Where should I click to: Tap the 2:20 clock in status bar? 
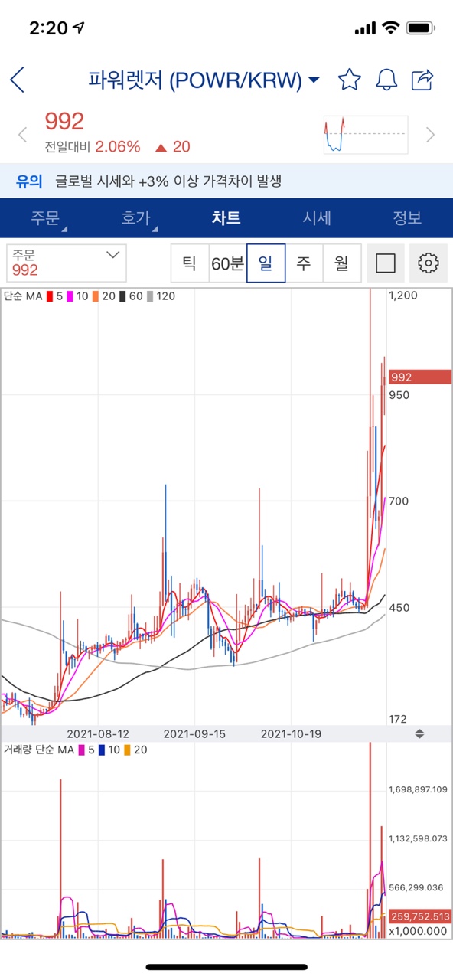coord(48,28)
